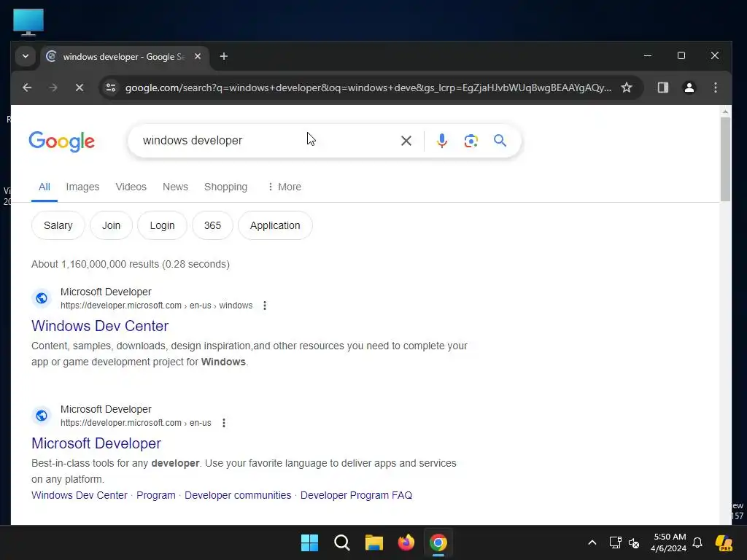Open Microsoft Developer result title
747x560 pixels.
pyautogui.click(x=96, y=443)
